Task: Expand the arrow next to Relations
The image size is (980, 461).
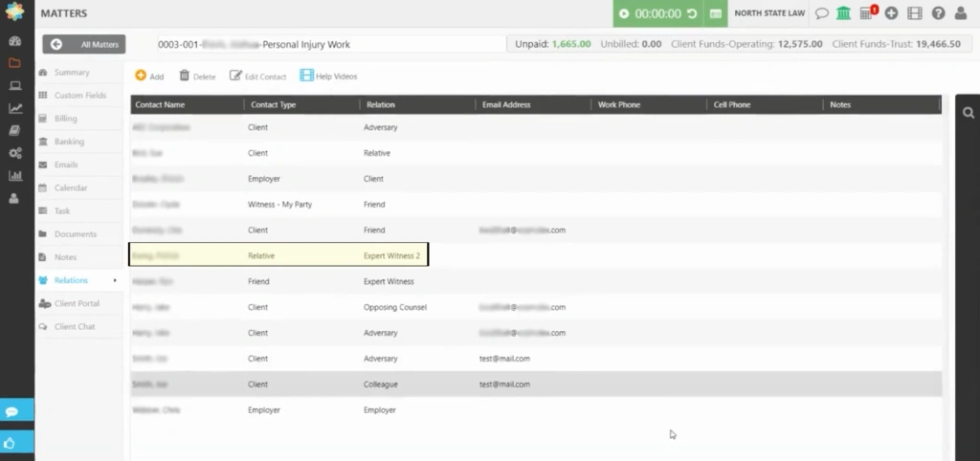Action: pyautogui.click(x=115, y=280)
